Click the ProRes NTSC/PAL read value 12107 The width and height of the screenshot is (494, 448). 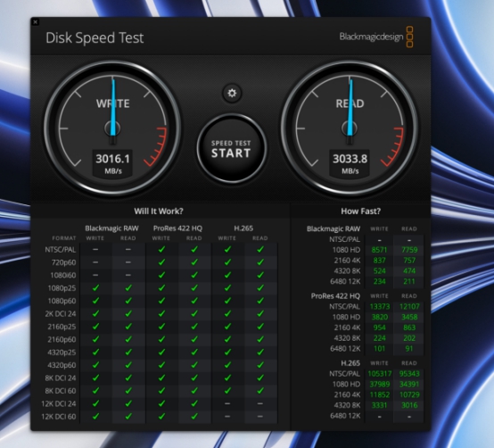409,307
